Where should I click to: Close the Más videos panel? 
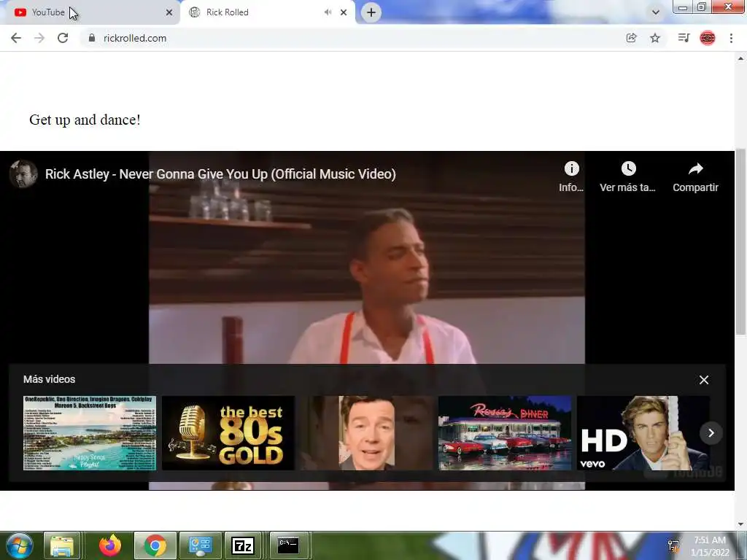(704, 380)
